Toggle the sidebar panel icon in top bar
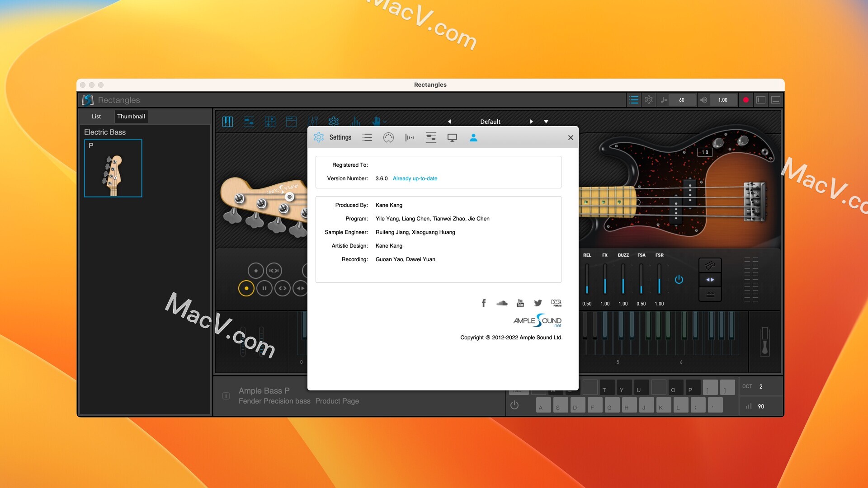This screenshot has height=488, width=868. [761, 100]
